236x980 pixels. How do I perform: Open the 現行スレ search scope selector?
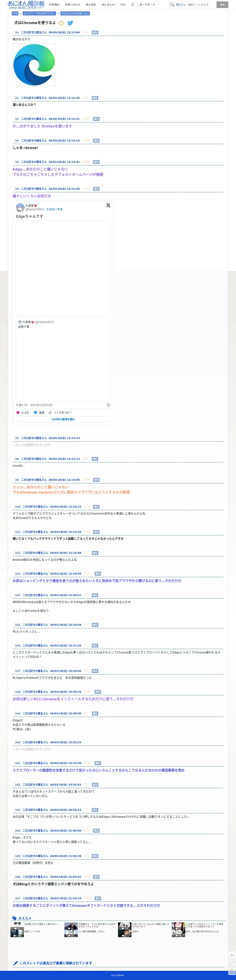pyautogui.click(x=181, y=5)
